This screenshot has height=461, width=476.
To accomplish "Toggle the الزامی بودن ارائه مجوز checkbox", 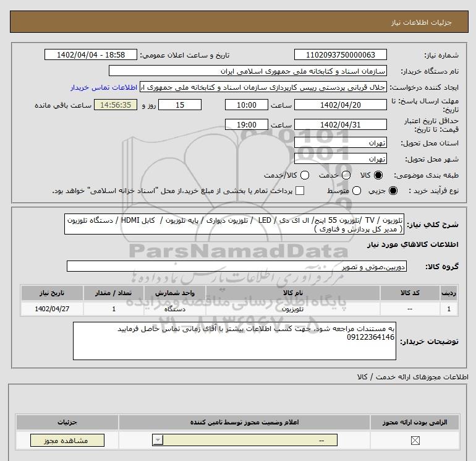I will tap(415, 441).
